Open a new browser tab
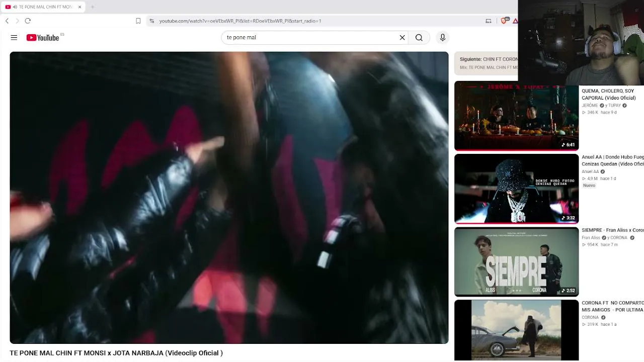Image resolution: width=644 pixels, height=362 pixels. [93, 7]
